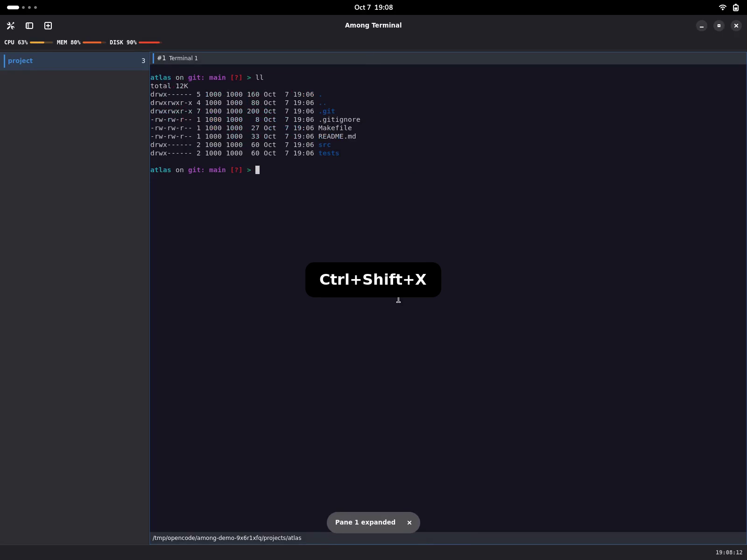
Task: Open the Activities workspace indicator
Action: [22, 7]
